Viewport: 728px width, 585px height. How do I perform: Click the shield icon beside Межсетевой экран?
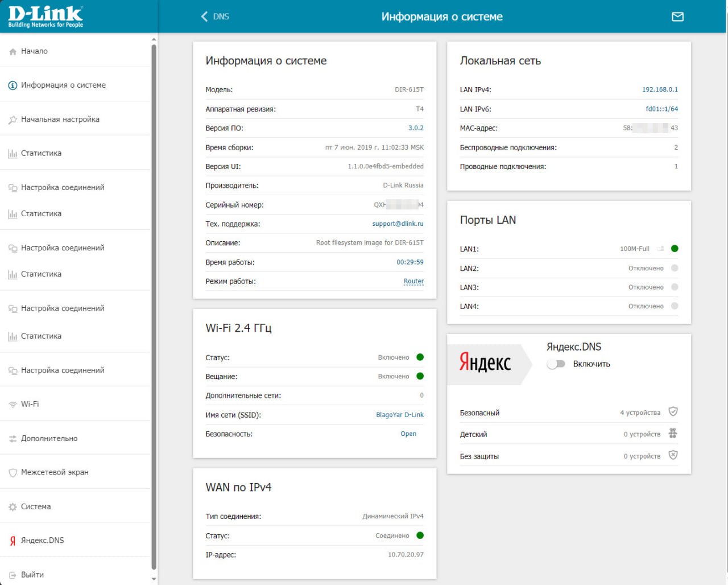[x=13, y=472]
